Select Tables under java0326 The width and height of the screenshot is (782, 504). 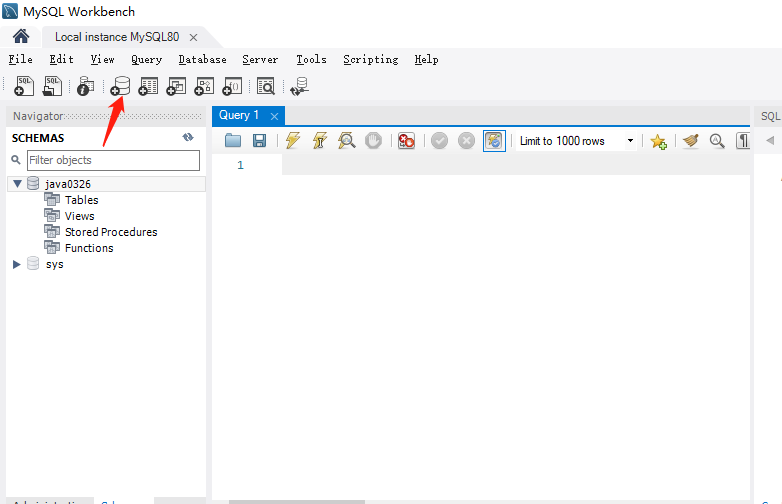(x=81, y=200)
